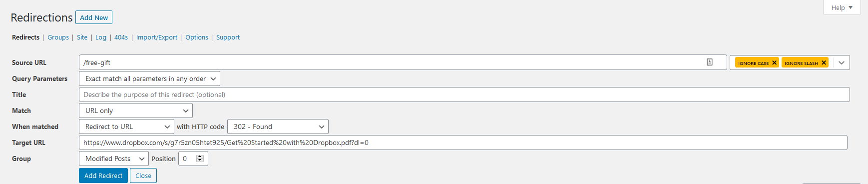This screenshot has width=868, height=184.
Task: Select the Modified Posts group dropdown
Action: tap(113, 158)
